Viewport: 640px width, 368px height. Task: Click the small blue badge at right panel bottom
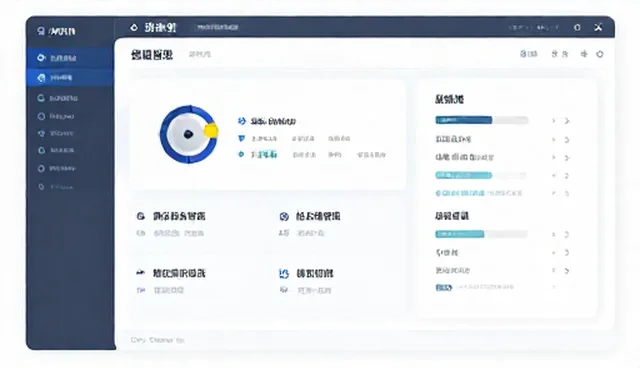[x=444, y=287]
